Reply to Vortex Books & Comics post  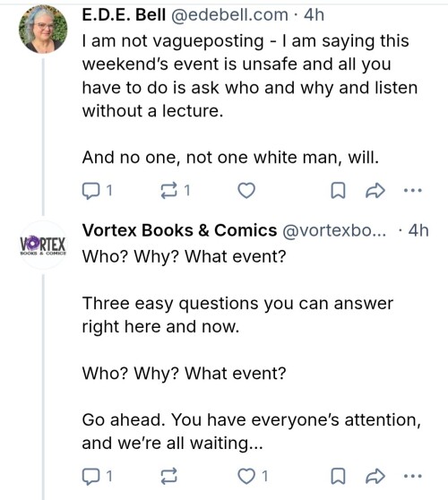tap(98, 477)
